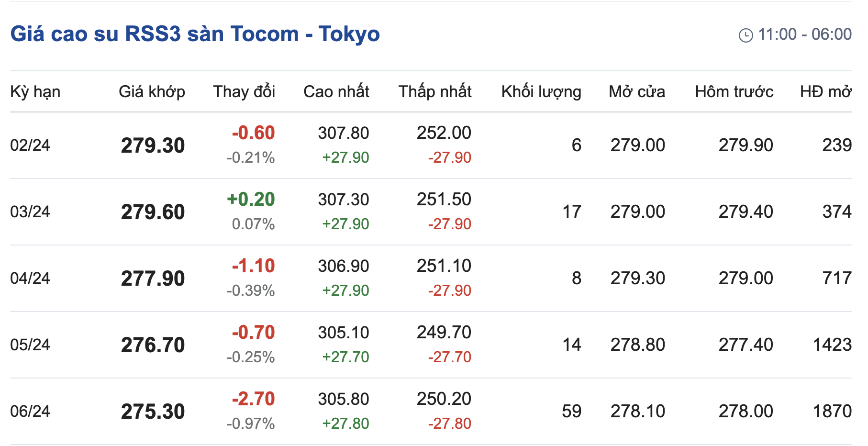Click the Kỳ hạn column header
Screen dimensions: 868x446
pyautogui.click(x=35, y=91)
